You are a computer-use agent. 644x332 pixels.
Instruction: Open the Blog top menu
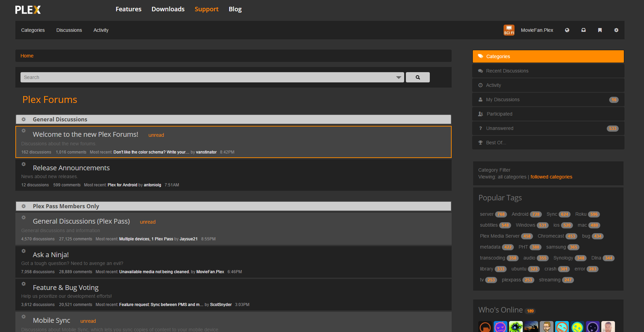(x=235, y=9)
